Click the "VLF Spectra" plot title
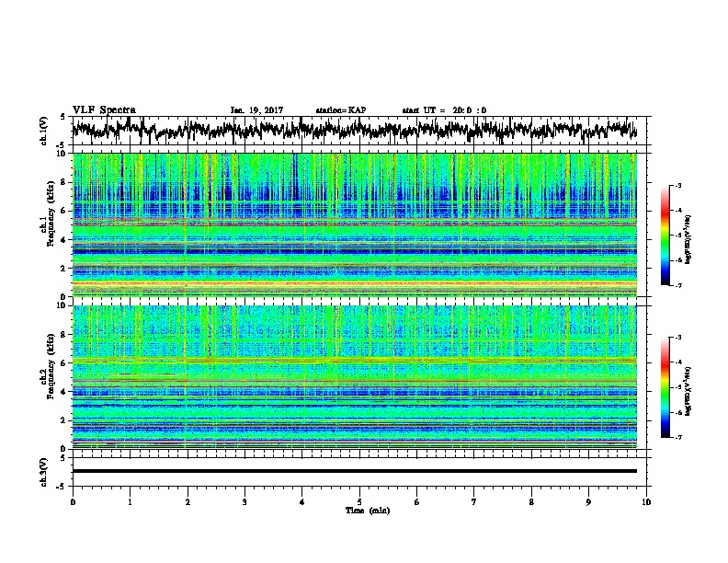This screenshot has width=728, height=563. pos(104,110)
